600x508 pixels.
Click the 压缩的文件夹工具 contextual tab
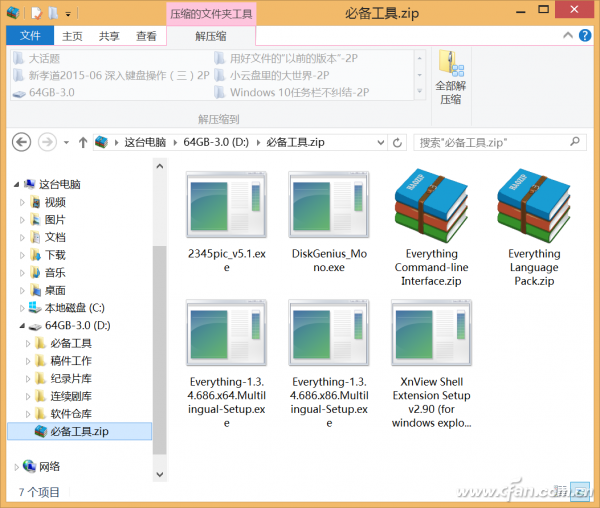[211, 14]
